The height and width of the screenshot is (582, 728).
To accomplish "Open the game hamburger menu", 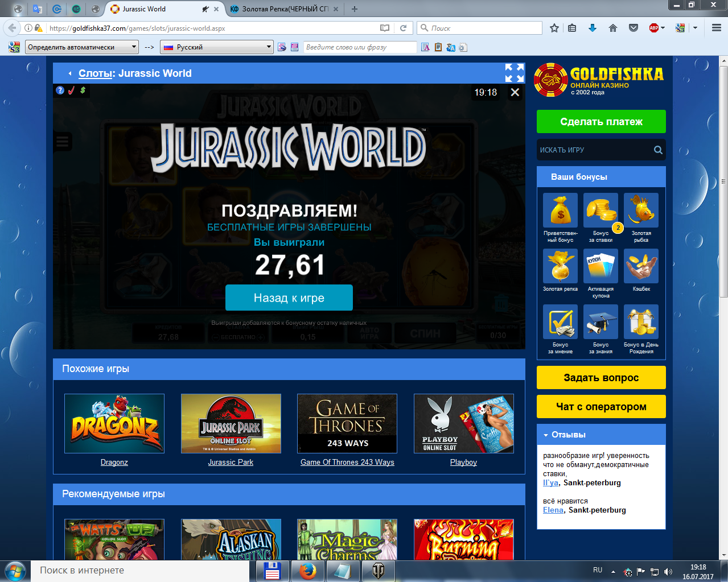I will pos(63,142).
